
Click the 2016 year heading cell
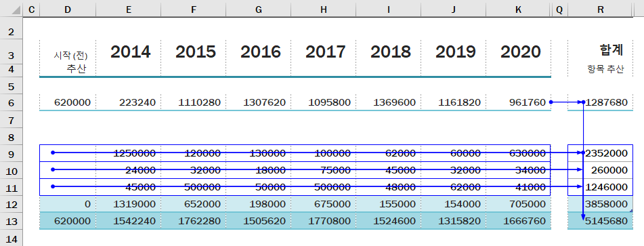258,52
